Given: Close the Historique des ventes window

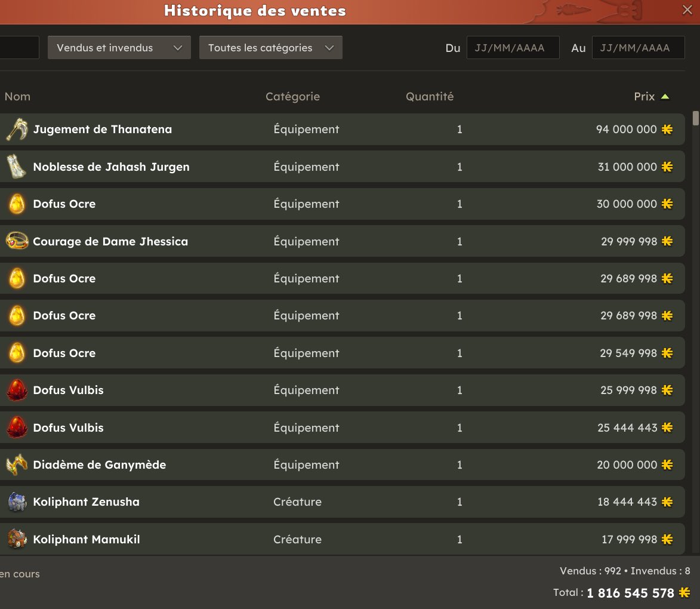Looking at the screenshot, I should tap(687, 10).
